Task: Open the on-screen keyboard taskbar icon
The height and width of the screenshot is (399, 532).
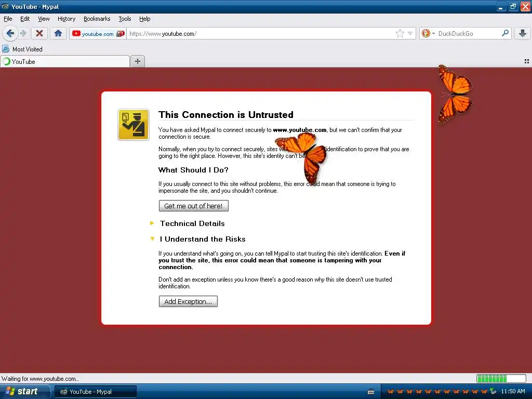Action: coord(371,392)
